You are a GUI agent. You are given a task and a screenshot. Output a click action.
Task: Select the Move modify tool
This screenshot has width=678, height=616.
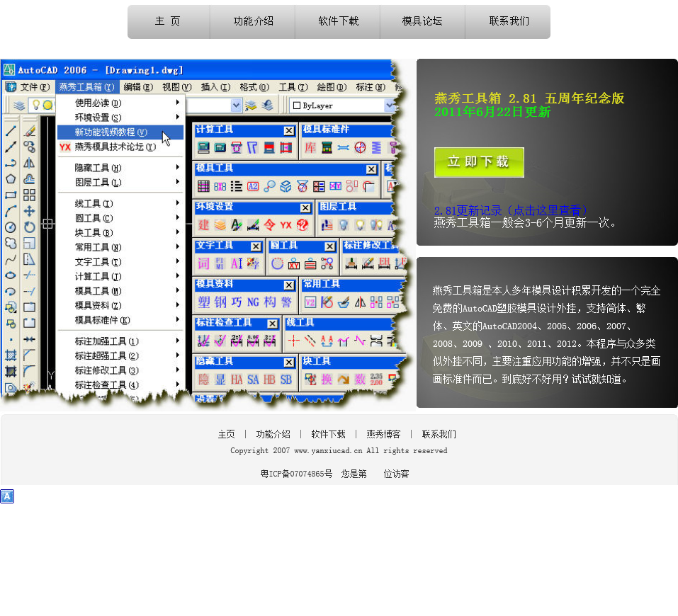(x=30, y=211)
